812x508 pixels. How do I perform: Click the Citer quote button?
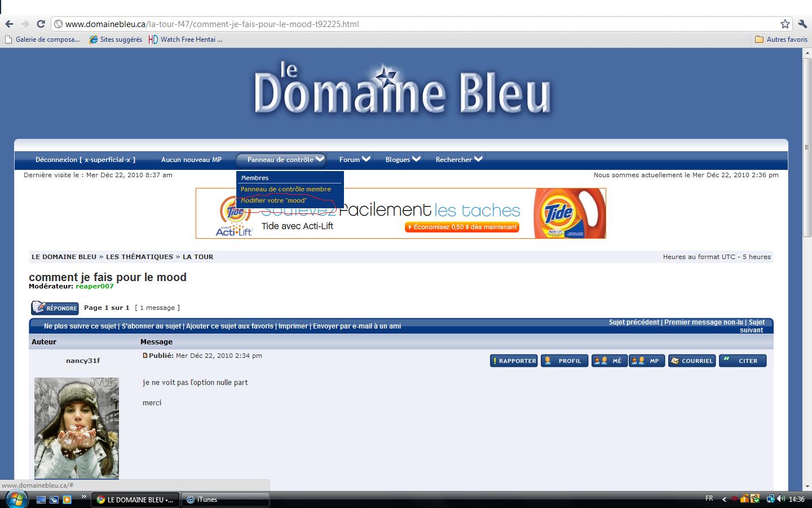point(743,361)
